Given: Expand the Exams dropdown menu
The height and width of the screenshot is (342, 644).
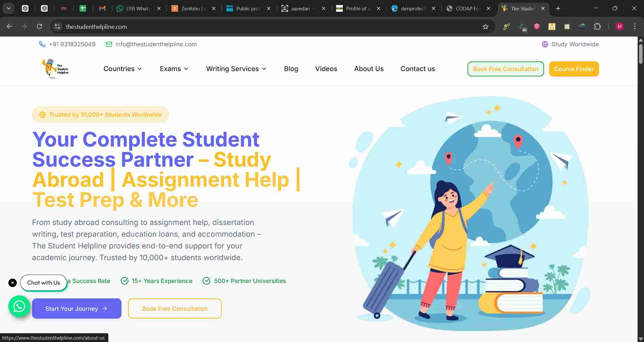Looking at the screenshot, I should (174, 69).
